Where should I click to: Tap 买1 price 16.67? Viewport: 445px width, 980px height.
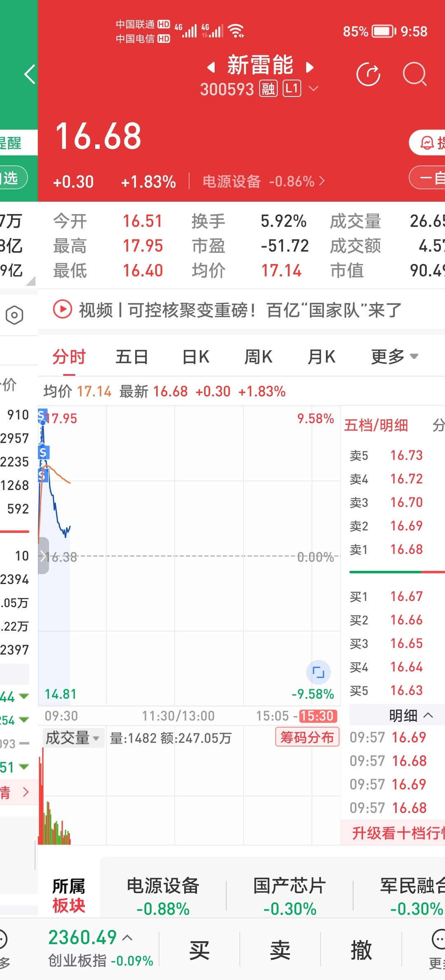[407, 596]
